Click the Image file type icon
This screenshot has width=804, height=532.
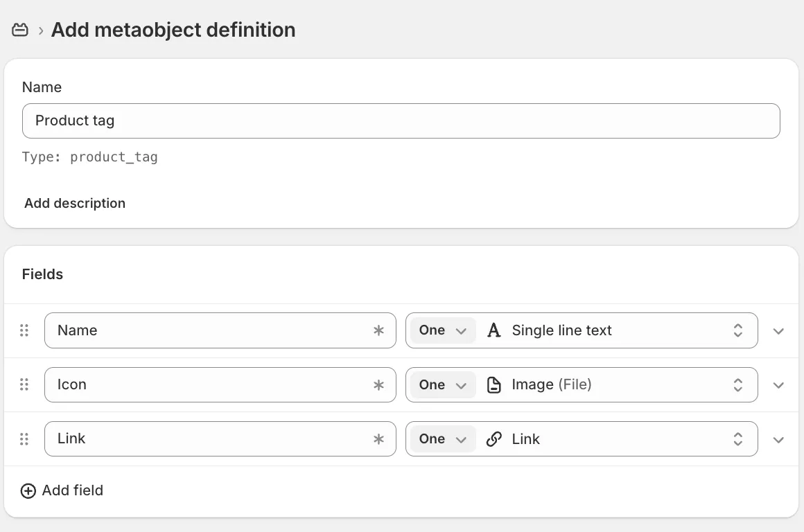(x=493, y=384)
